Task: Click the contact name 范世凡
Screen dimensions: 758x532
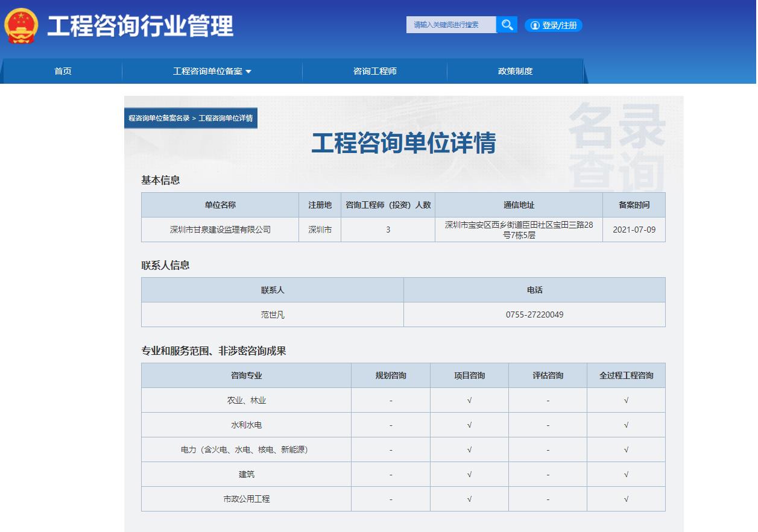Action: click(x=272, y=315)
